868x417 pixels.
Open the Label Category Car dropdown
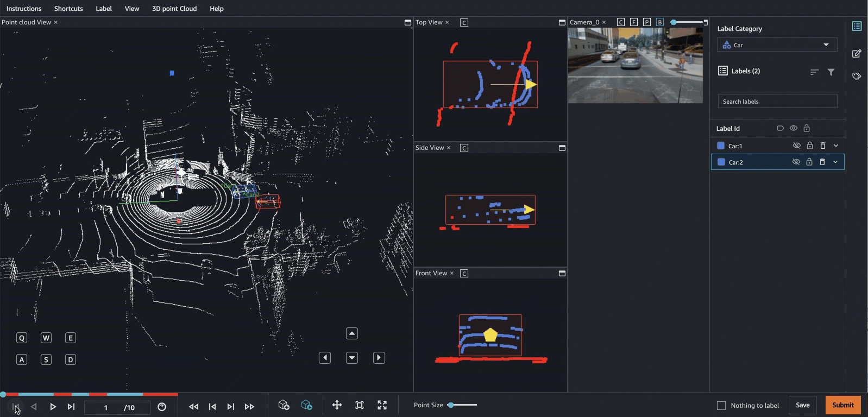[777, 45]
